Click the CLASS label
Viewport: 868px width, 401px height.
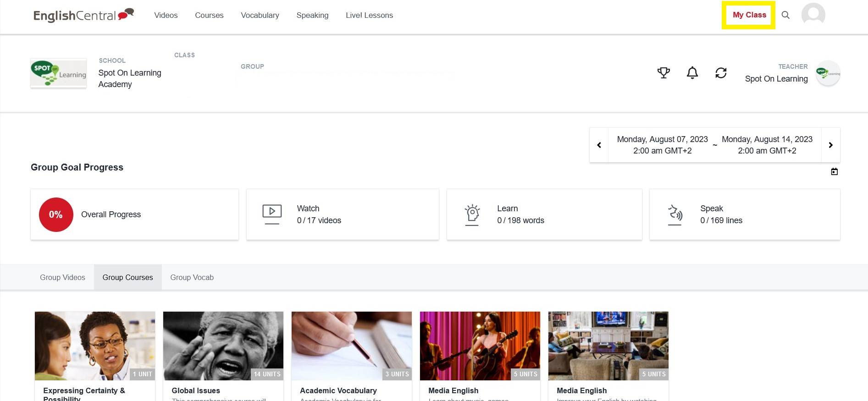point(184,55)
